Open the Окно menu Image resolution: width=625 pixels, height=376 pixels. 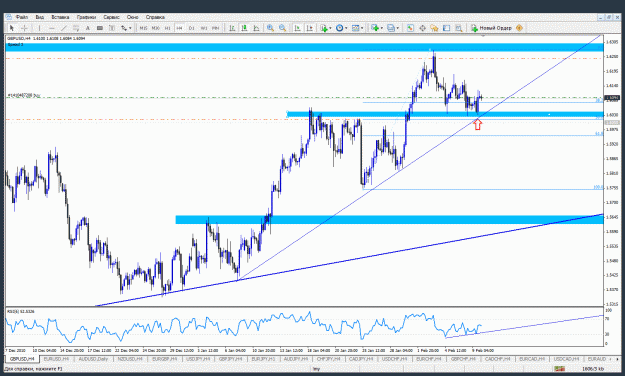(x=132, y=17)
